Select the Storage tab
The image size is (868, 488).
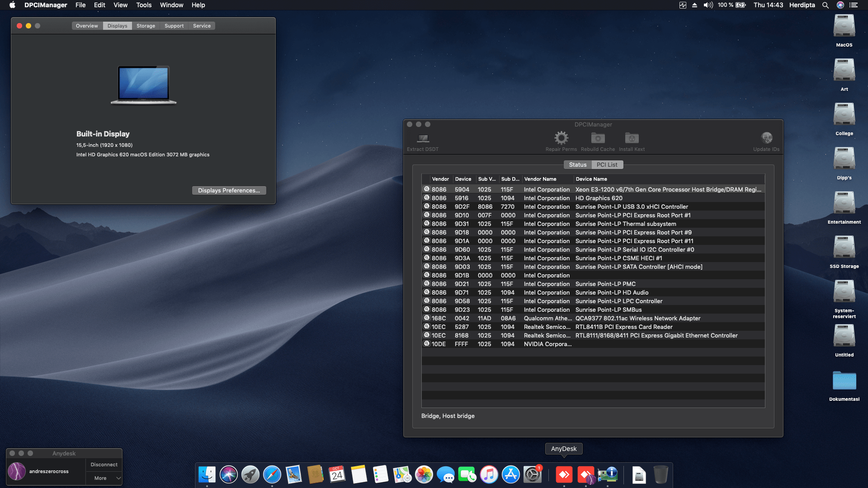coord(146,26)
